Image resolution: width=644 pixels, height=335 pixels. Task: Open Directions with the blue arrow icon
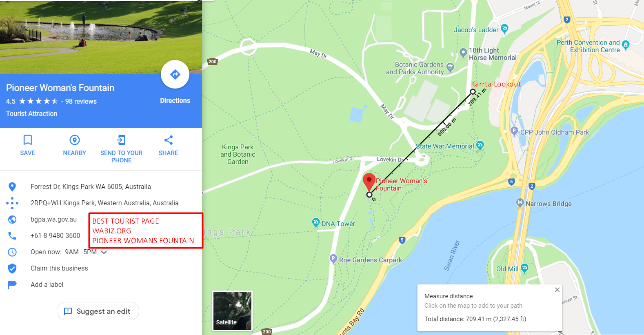[175, 74]
